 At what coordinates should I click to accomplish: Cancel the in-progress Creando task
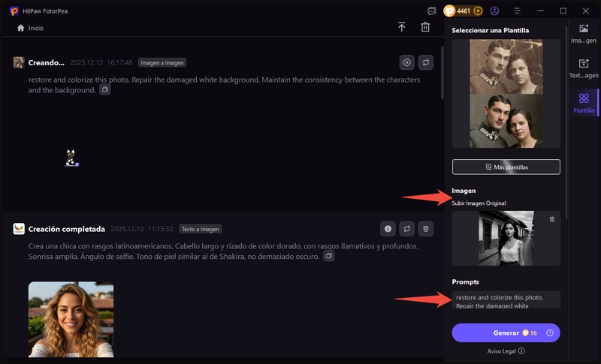pyautogui.click(x=406, y=63)
